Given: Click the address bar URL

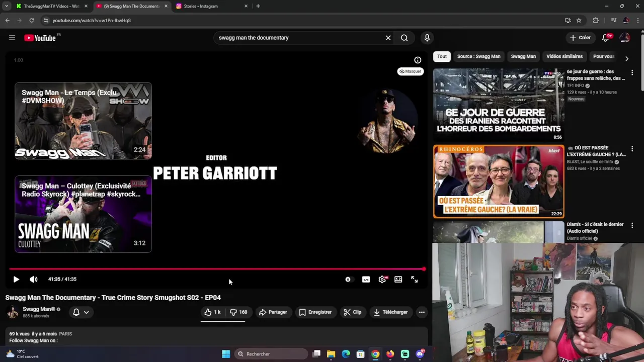Looking at the screenshot, I should tap(92, 21).
